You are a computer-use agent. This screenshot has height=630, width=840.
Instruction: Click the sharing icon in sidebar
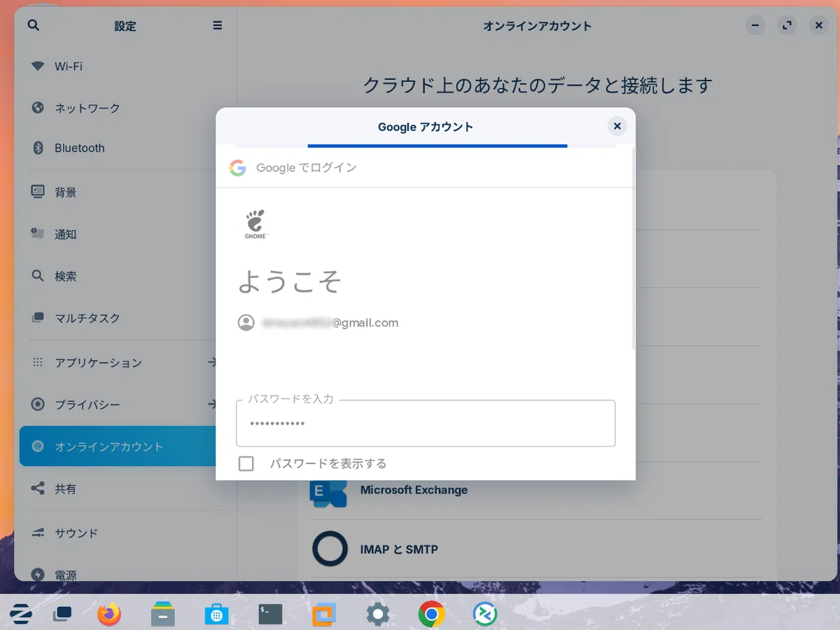point(38,489)
